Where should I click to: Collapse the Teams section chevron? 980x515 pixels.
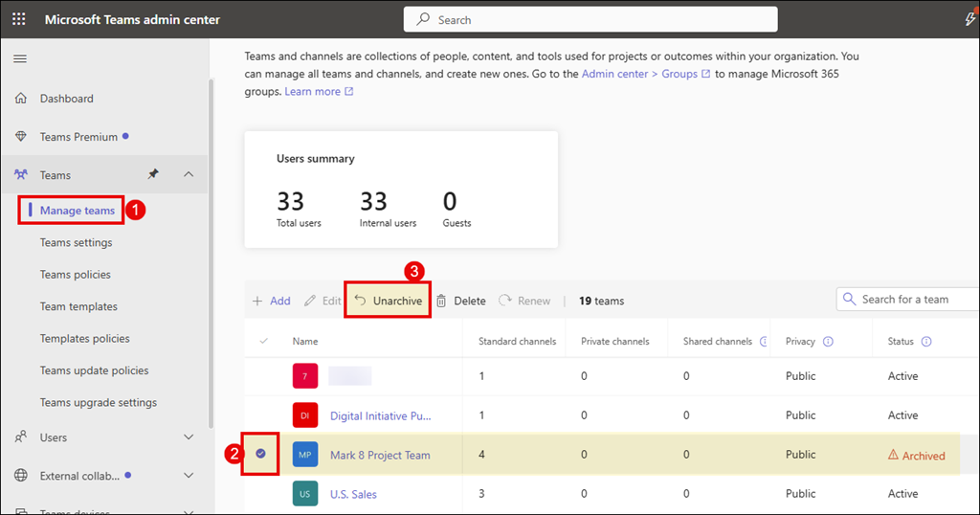point(189,174)
